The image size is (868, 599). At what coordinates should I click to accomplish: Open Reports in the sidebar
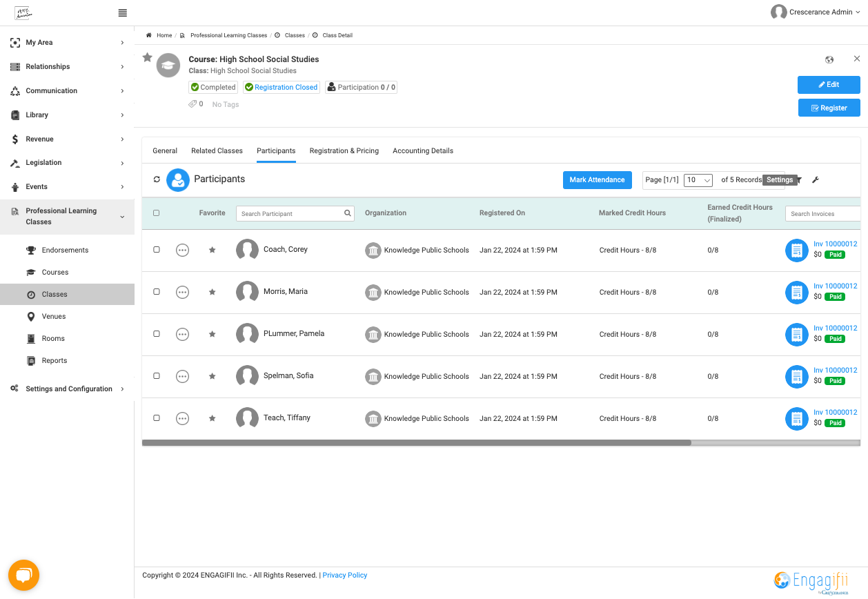point(55,361)
